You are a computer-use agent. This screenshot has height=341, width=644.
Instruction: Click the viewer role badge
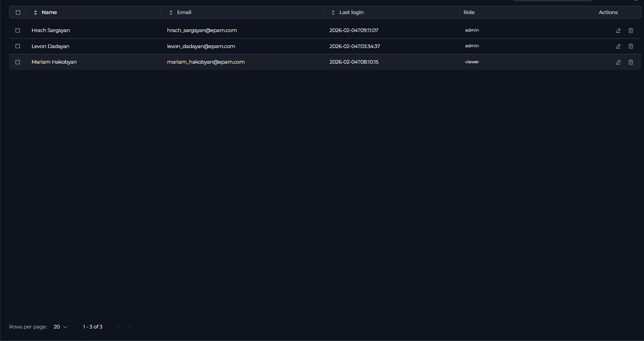[472, 62]
